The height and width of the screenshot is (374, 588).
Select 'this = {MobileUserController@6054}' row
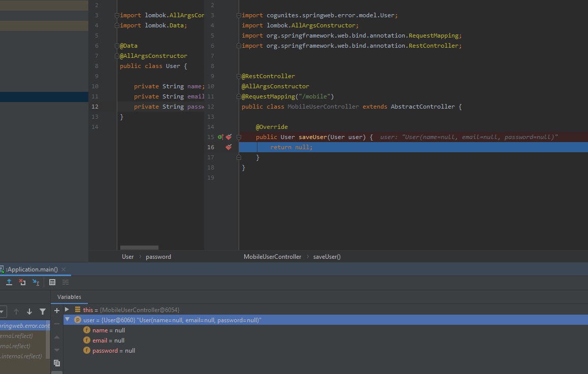pos(325,310)
